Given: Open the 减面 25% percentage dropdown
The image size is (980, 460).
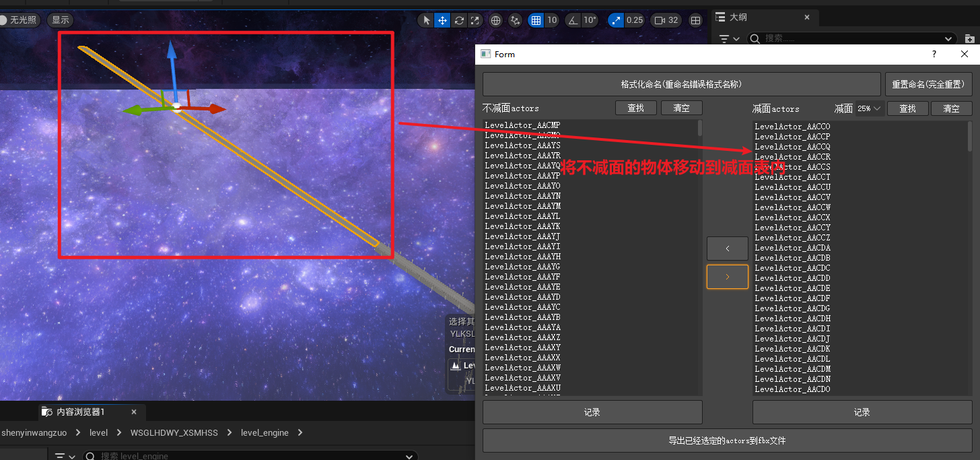Looking at the screenshot, I should tap(870, 108).
